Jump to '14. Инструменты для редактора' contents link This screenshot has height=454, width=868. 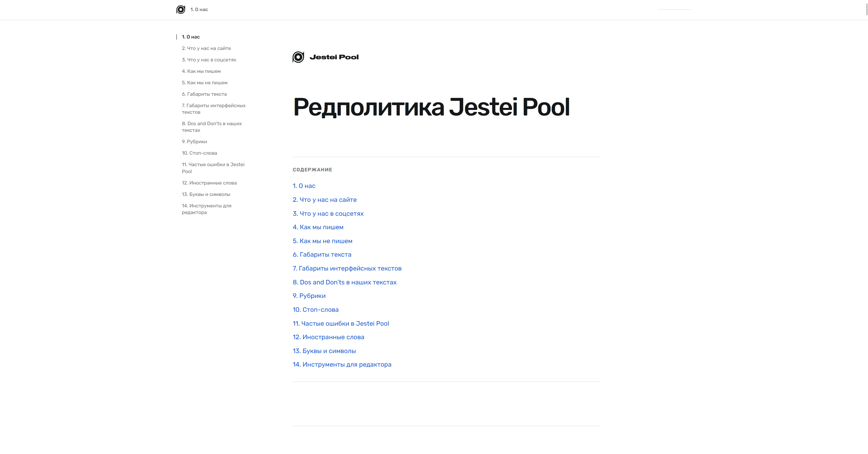(342, 365)
